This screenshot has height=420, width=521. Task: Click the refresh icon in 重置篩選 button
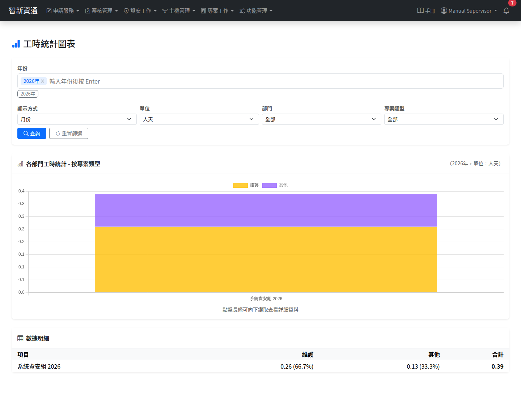click(58, 133)
